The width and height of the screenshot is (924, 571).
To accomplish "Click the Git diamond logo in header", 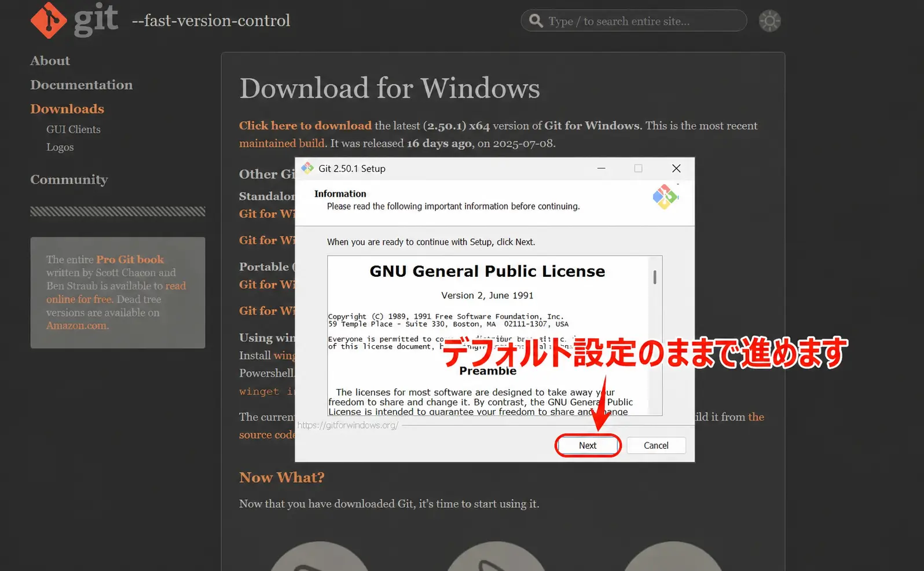I will [x=49, y=20].
